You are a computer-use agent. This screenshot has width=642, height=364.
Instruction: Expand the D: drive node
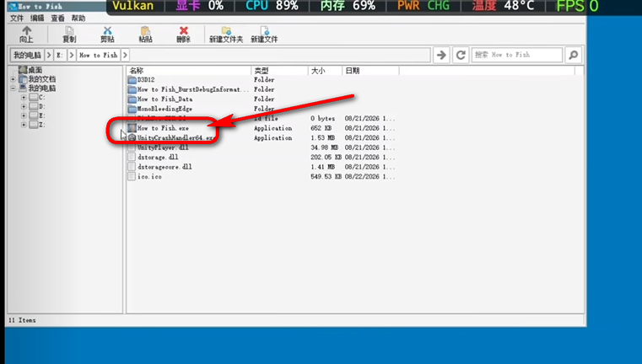(24, 106)
